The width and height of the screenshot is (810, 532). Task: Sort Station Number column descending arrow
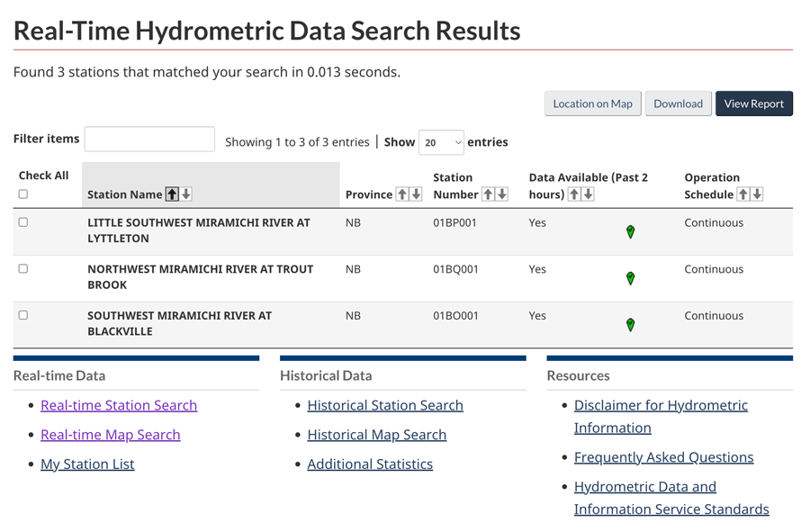pyautogui.click(x=502, y=194)
